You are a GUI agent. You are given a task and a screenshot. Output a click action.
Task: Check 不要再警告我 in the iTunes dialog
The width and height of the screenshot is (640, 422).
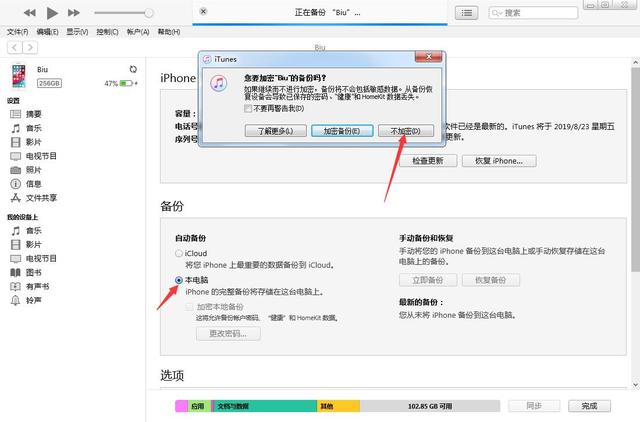click(x=248, y=109)
